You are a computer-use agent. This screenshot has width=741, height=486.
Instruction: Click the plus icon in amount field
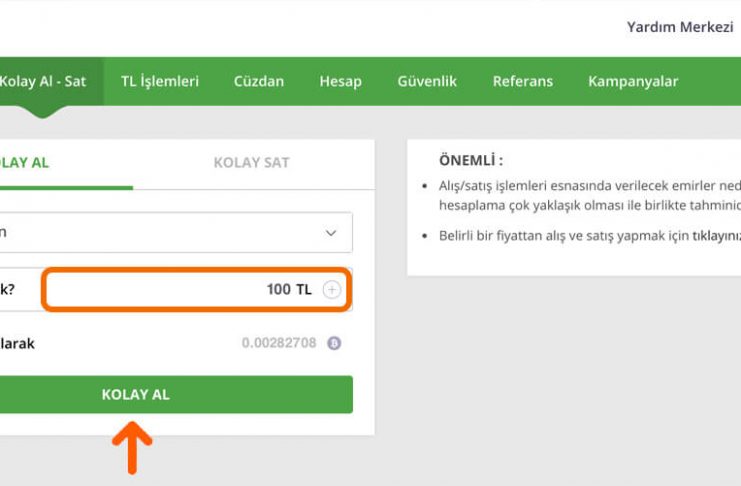(x=332, y=289)
